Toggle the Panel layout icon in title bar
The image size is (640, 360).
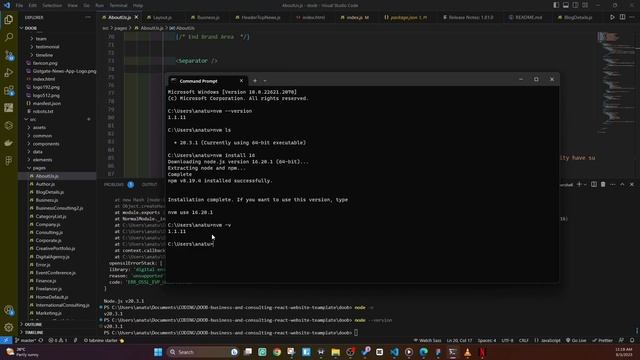click(566, 5)
